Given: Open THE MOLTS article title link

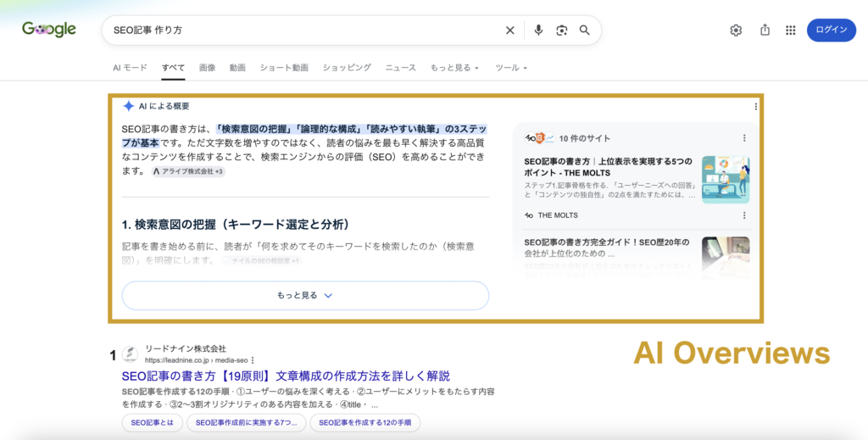Looking at the screenshot, I should (609, 167).
